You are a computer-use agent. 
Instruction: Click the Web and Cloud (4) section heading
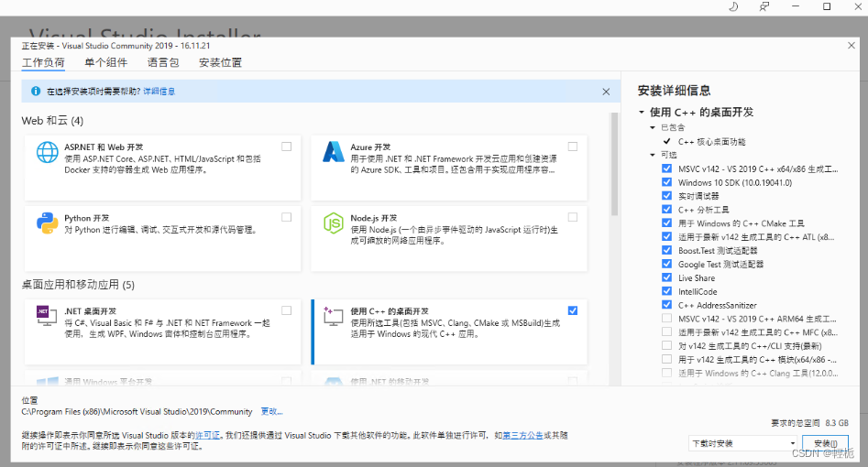(x=52, y=121)
